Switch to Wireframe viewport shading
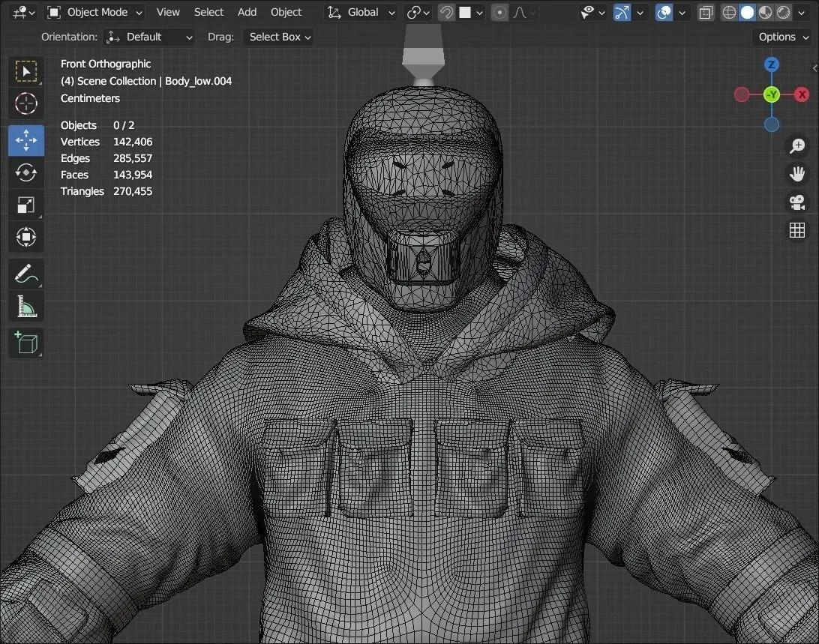This screenshot has height=644, width=819. pos(729,13)
